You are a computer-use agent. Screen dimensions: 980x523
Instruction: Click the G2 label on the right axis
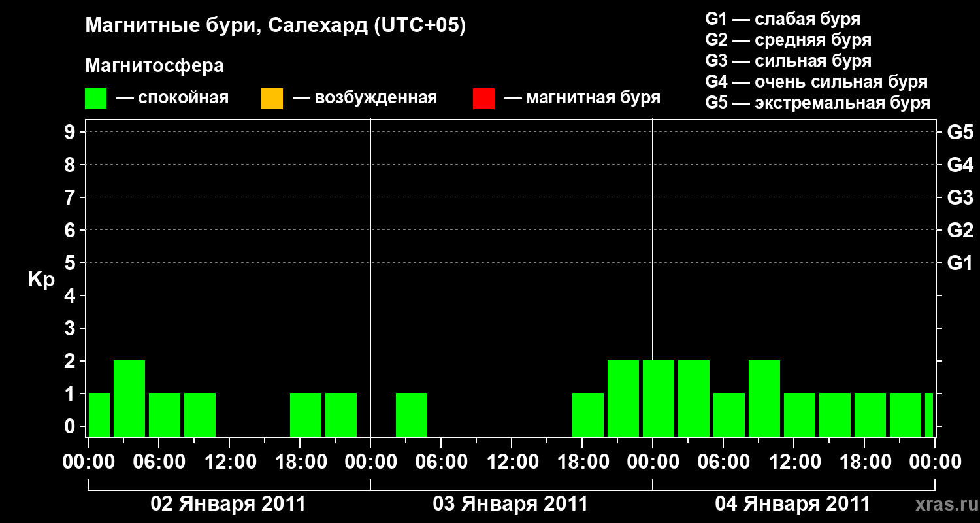click(x=960, y=230)
